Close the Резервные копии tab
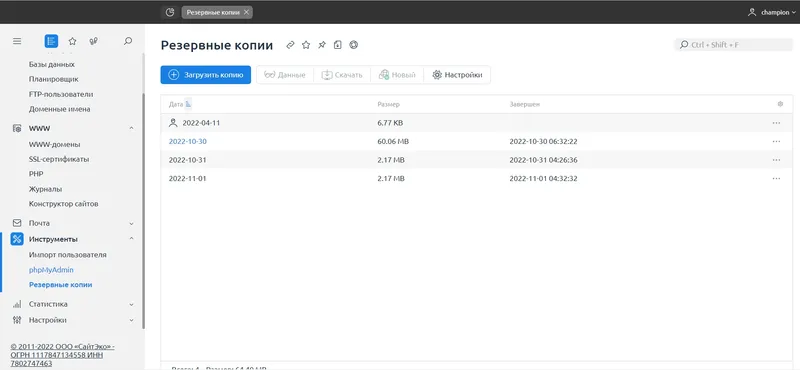This screenshot has height=370, width=800. point(246,12)
